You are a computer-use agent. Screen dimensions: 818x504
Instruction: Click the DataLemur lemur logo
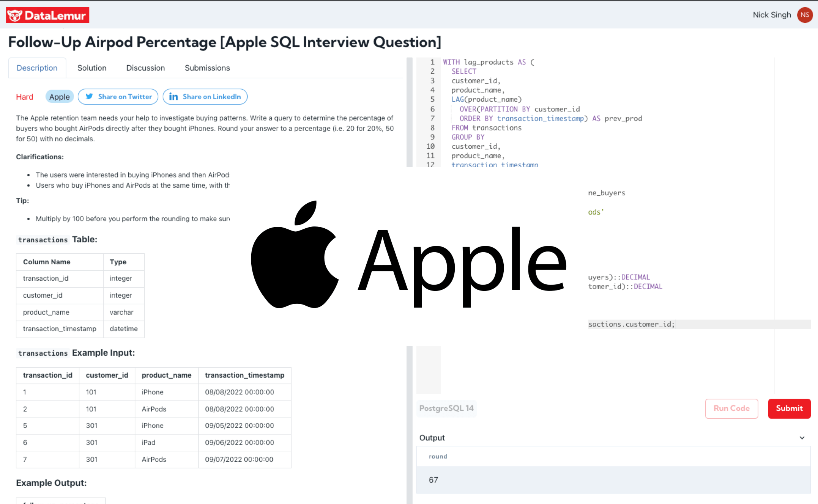(14, 15)
